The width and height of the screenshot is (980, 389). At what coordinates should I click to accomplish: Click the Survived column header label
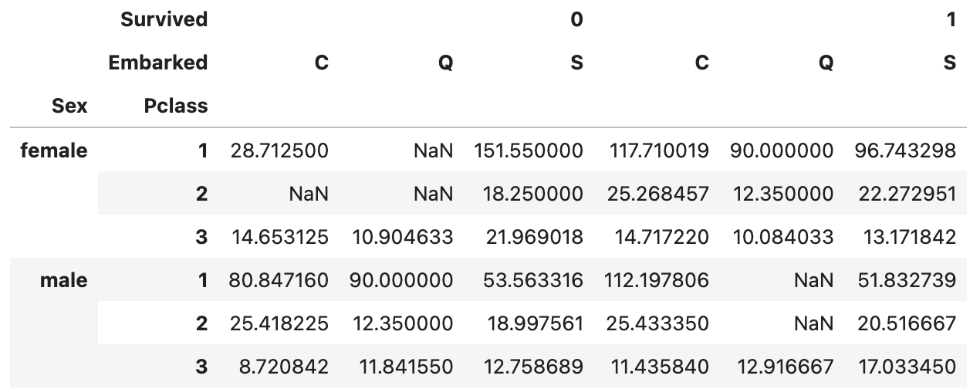[x=164, y=20]
